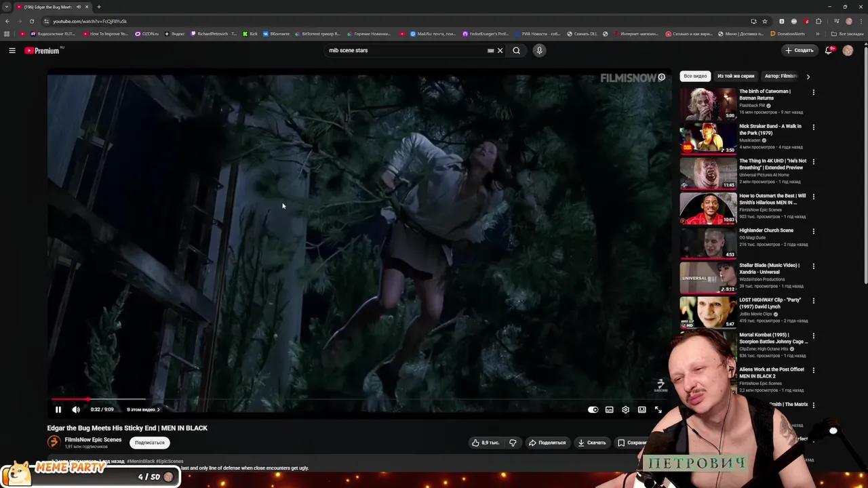Open the FilmIsNow Epic Scenes channel name
The image size is (868, 488).
click(x=93, y=439)
